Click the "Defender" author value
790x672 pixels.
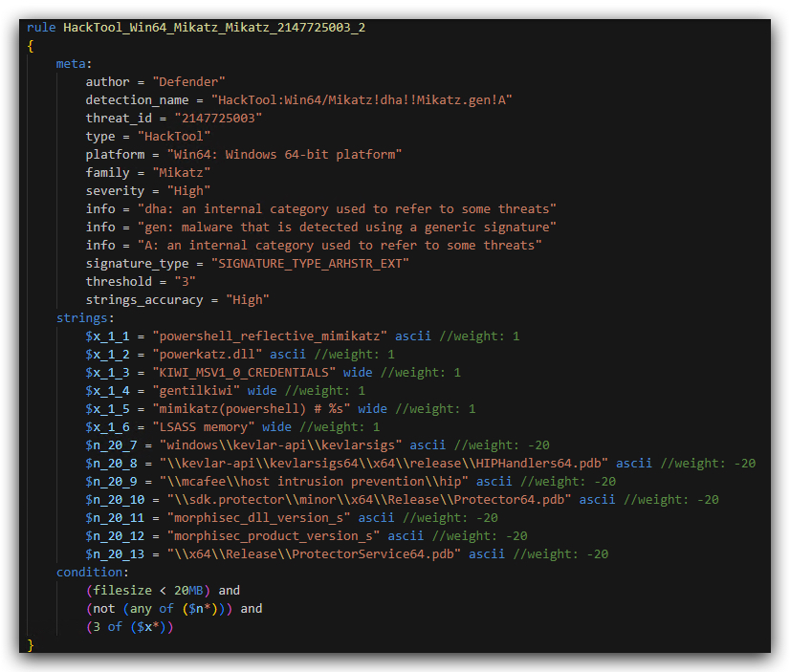[x=189, y=82]
